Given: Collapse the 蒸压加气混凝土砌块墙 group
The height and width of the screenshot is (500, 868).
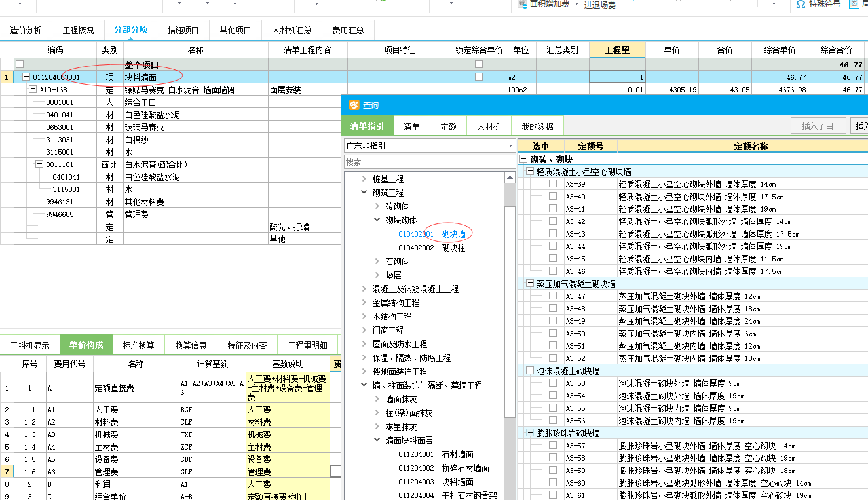Looking at the screenshot, I should 530,283.
